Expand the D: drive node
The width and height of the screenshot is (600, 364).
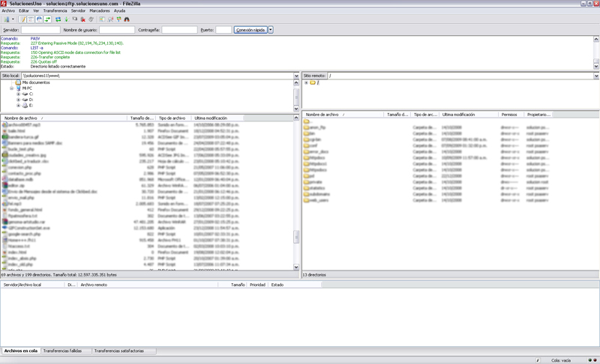(18, 100)
